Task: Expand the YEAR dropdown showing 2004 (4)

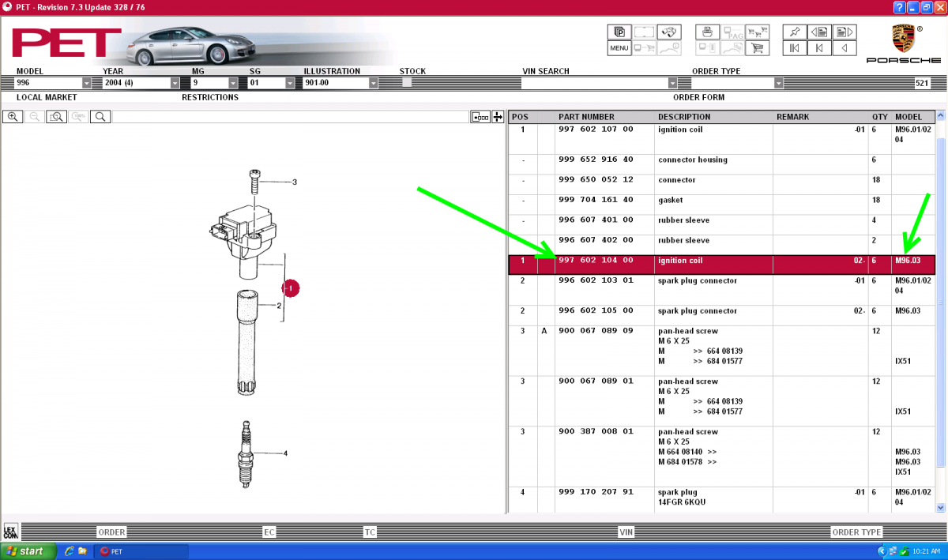Action: [x=175, y=83]
